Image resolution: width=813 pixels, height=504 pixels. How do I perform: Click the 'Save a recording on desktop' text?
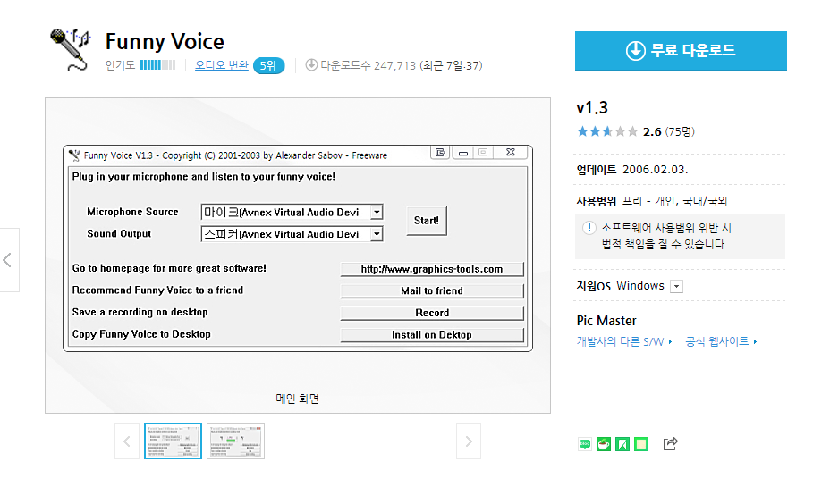pos(140,313)
